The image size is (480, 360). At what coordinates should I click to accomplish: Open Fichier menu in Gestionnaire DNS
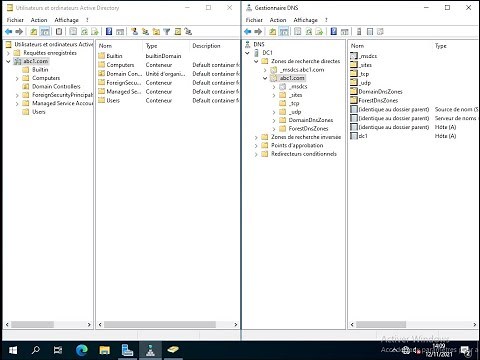click(x=254, y=20)
